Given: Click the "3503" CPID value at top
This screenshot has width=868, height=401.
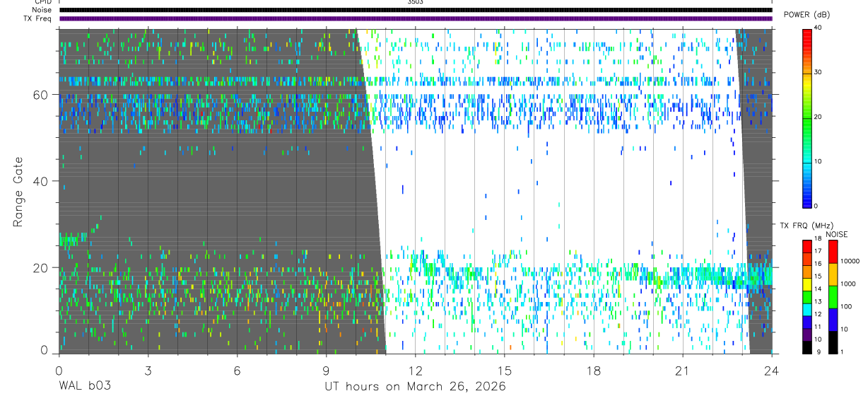Looking at the screenshot, I should pos(415,2).
